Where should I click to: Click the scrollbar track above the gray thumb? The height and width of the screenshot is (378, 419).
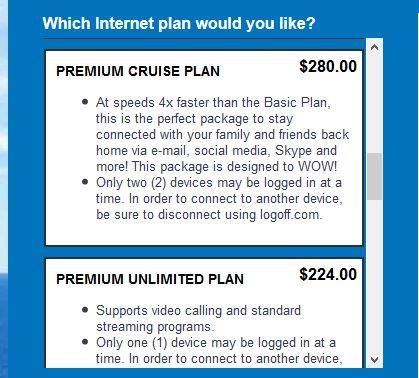pos(375,104)
